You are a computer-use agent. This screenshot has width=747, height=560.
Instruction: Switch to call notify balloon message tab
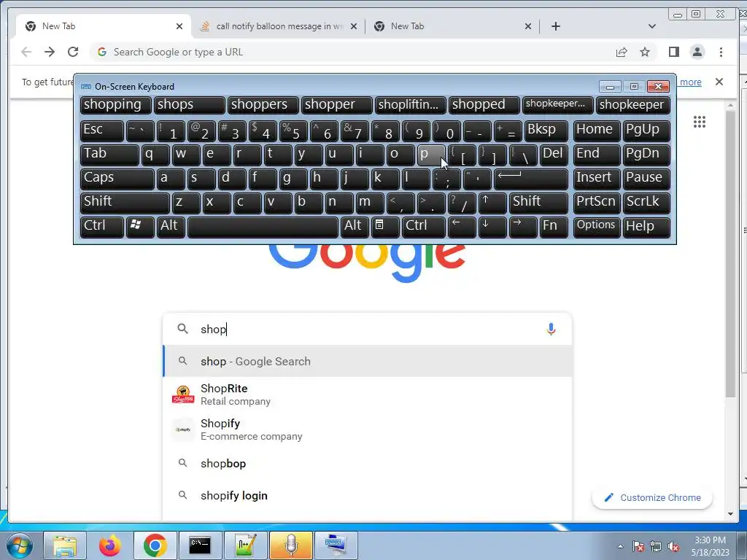tap(278, 26)
